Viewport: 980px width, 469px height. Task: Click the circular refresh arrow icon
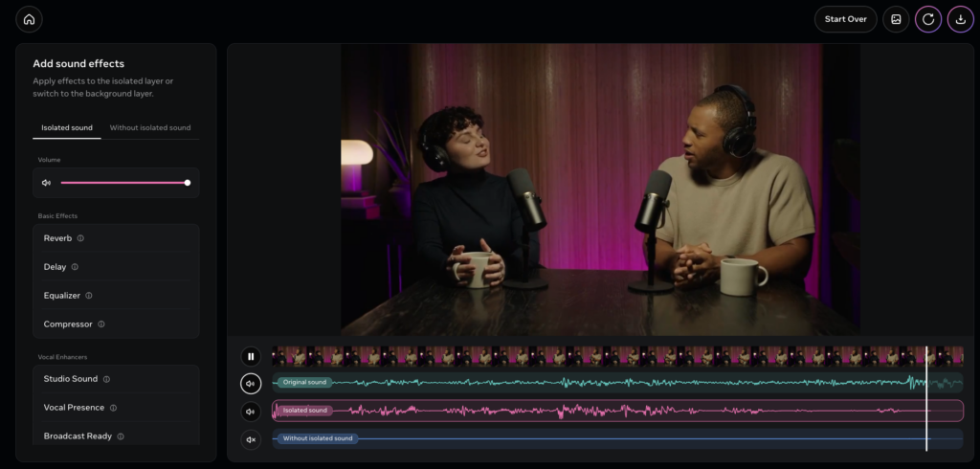[x=927, y=19]
